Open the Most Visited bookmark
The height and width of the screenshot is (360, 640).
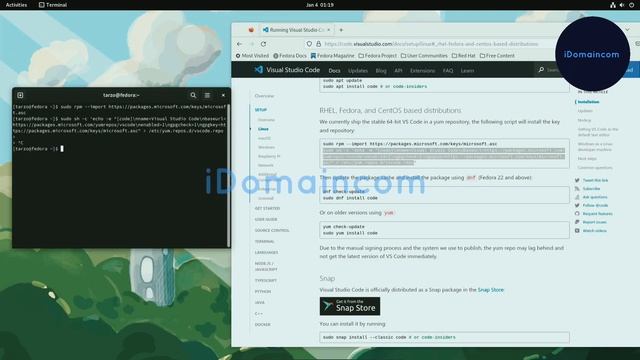pos(252,56)
